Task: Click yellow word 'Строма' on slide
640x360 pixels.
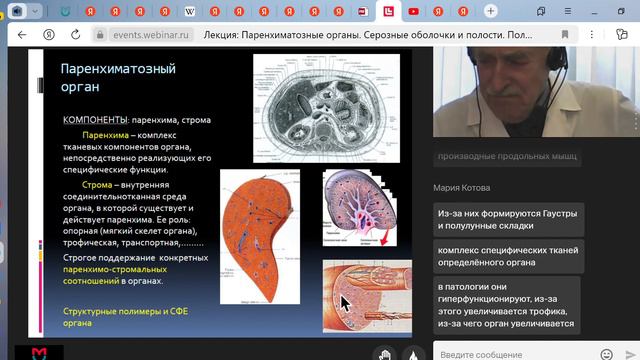Action: coord(97,185)
